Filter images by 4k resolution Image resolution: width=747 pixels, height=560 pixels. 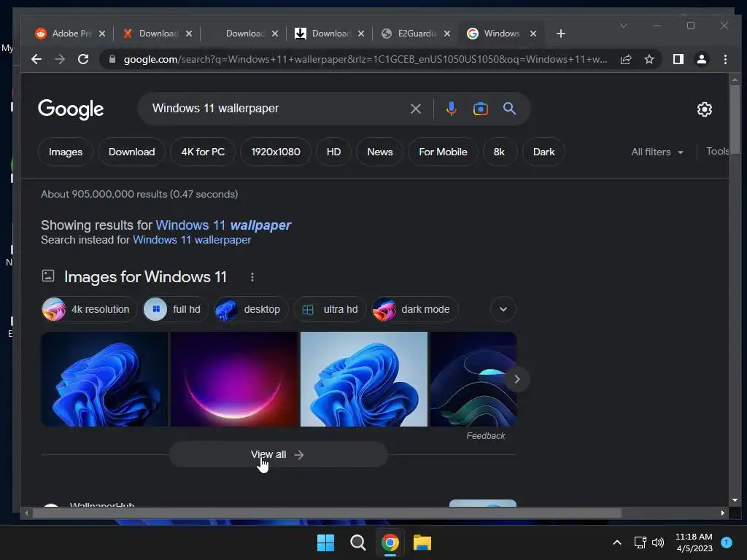[x=90, y=309]
